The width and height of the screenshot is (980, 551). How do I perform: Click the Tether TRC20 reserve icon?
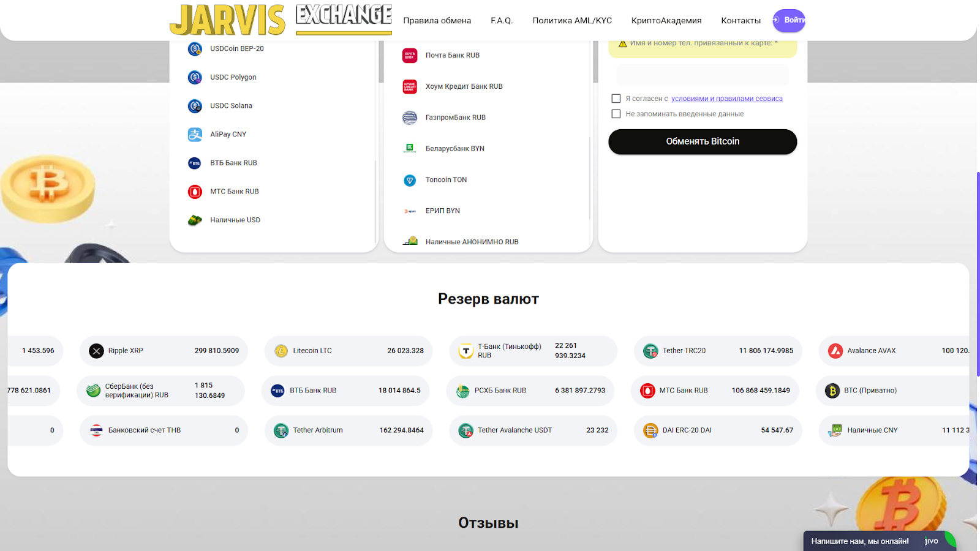pos(650,351)
